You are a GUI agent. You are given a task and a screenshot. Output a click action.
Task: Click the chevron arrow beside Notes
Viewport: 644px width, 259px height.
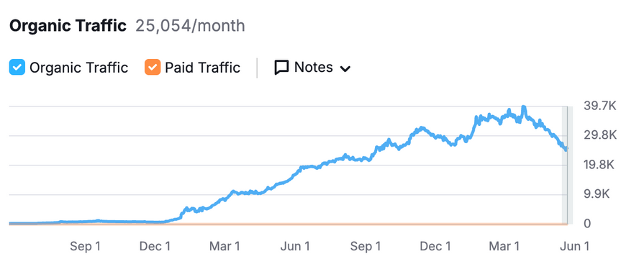point(345,69)
